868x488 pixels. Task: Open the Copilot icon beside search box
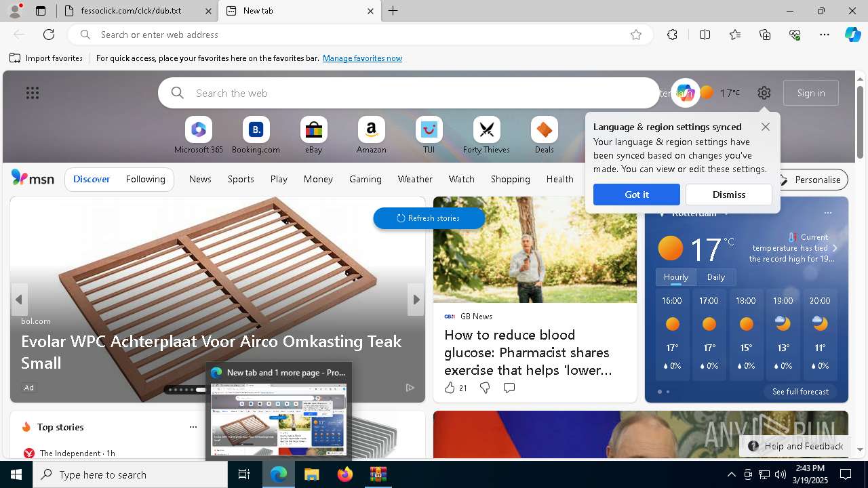[685, 93]
